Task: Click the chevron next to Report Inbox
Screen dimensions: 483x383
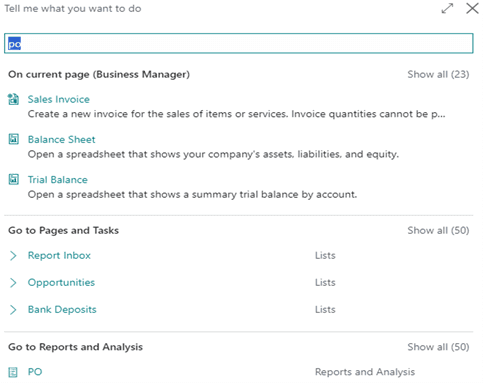Action: click(13, 256)
